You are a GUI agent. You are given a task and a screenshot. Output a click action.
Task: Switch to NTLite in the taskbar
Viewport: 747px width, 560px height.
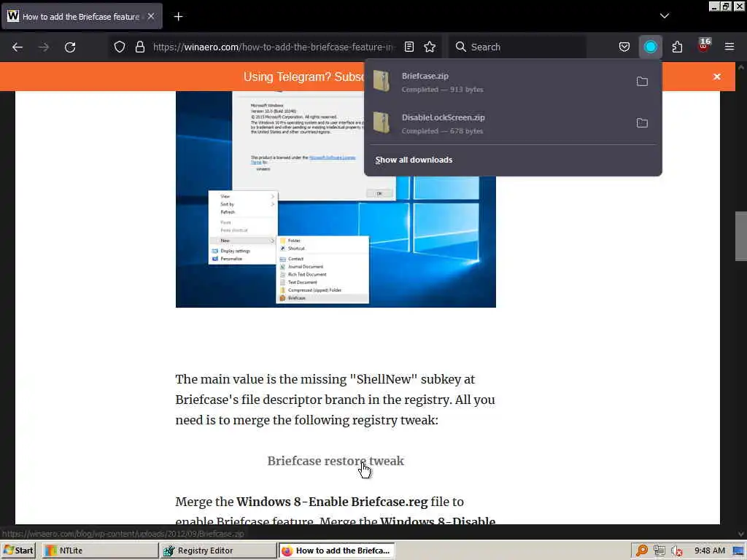100,551
